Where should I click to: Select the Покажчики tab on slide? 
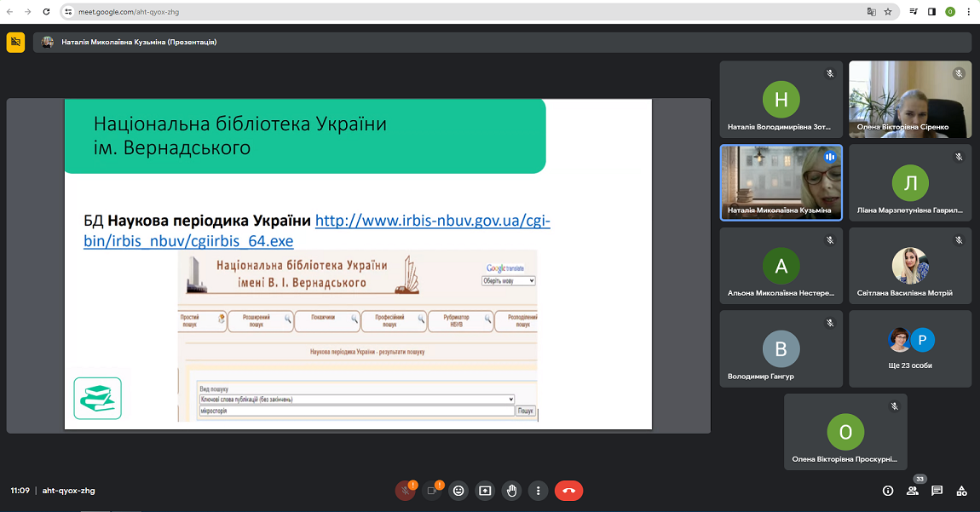(x=327, y=320)
